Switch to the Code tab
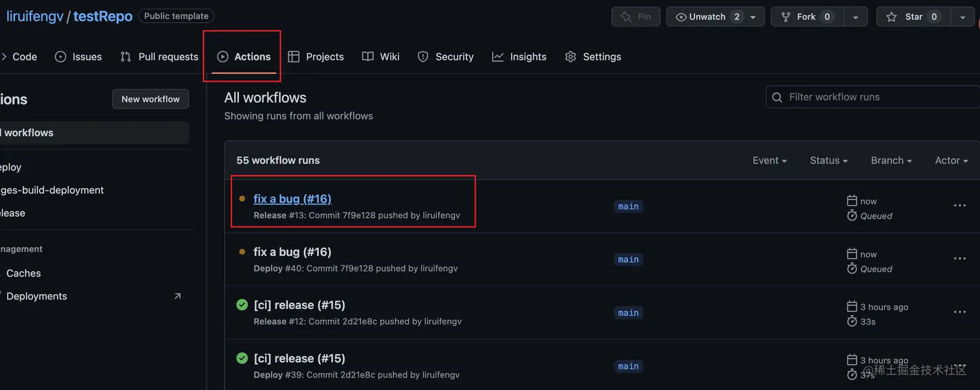Image resolution: width=980 pixels, height=390 pixels. coord(19,56)
